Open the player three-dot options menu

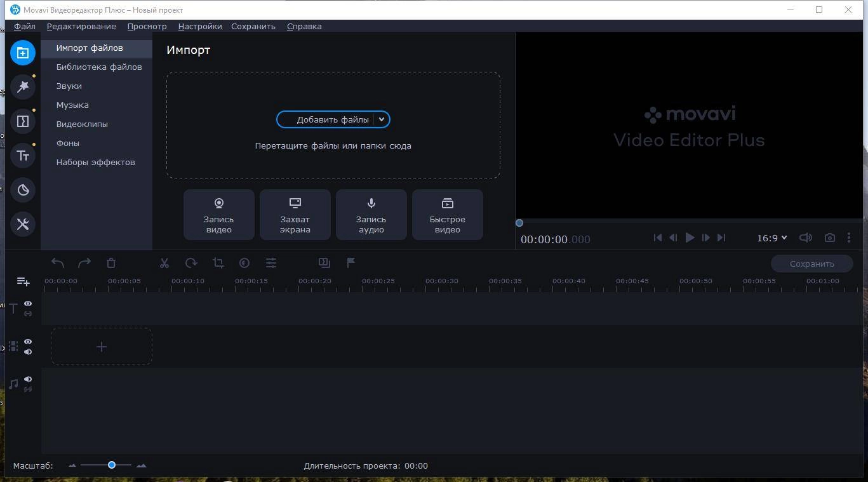849,238
